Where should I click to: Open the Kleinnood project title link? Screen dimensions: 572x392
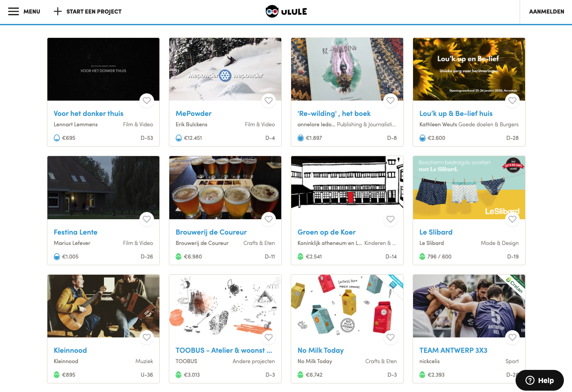pos(70,350)
